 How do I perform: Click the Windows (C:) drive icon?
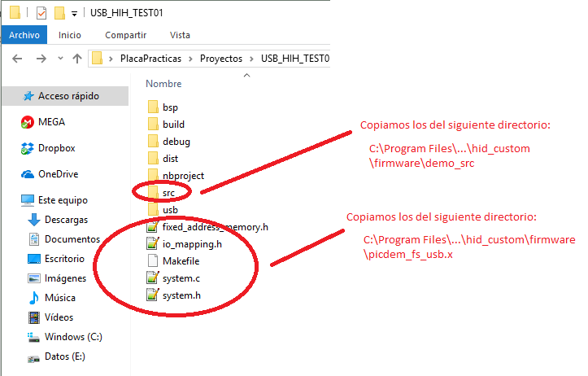click(x=33, y=338)
